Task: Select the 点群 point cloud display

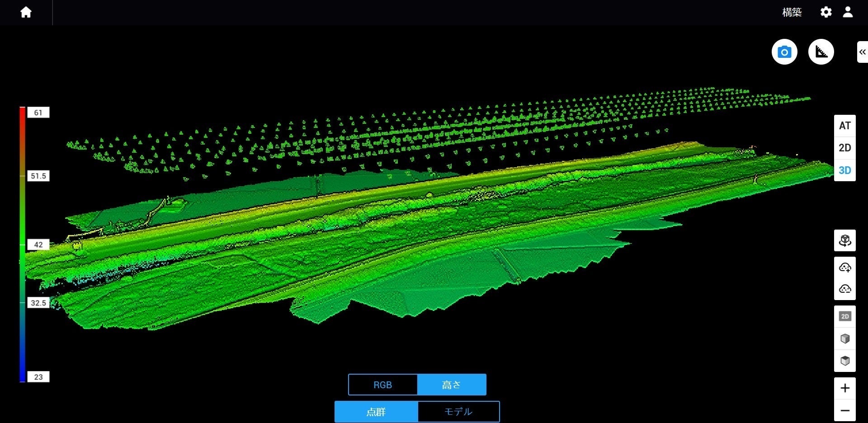Action: [x=376, y=412]
